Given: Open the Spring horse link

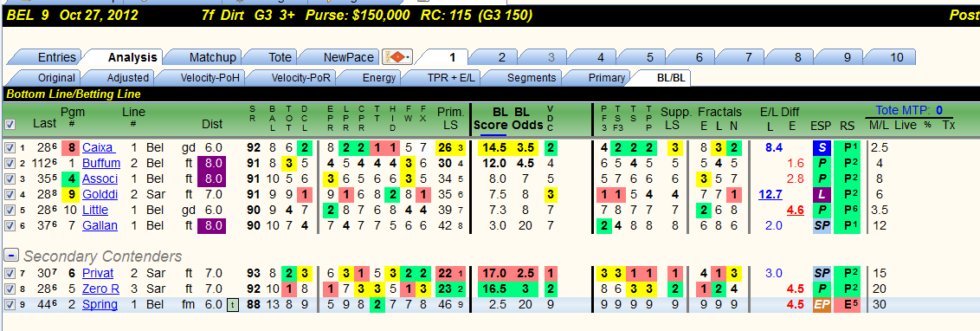Looking at the screenshot, I should [100, 305].
